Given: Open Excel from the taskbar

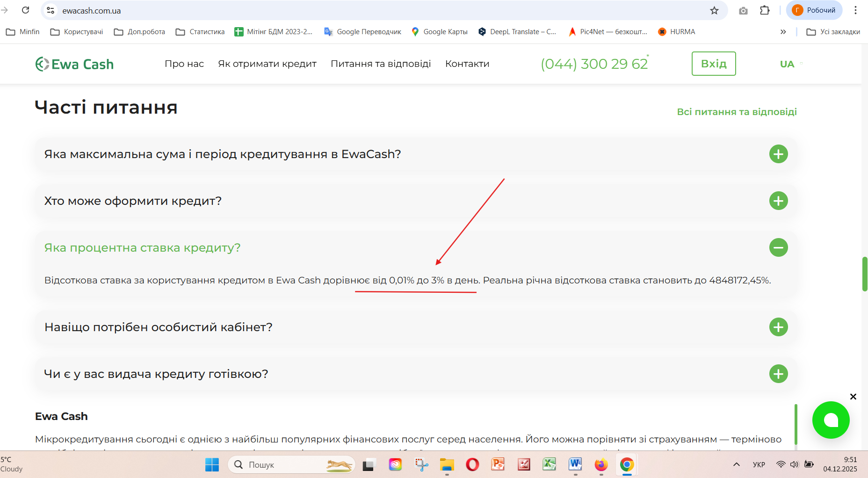Looking at the screenshot, I should pyautogui.click(x=550, y=464).
